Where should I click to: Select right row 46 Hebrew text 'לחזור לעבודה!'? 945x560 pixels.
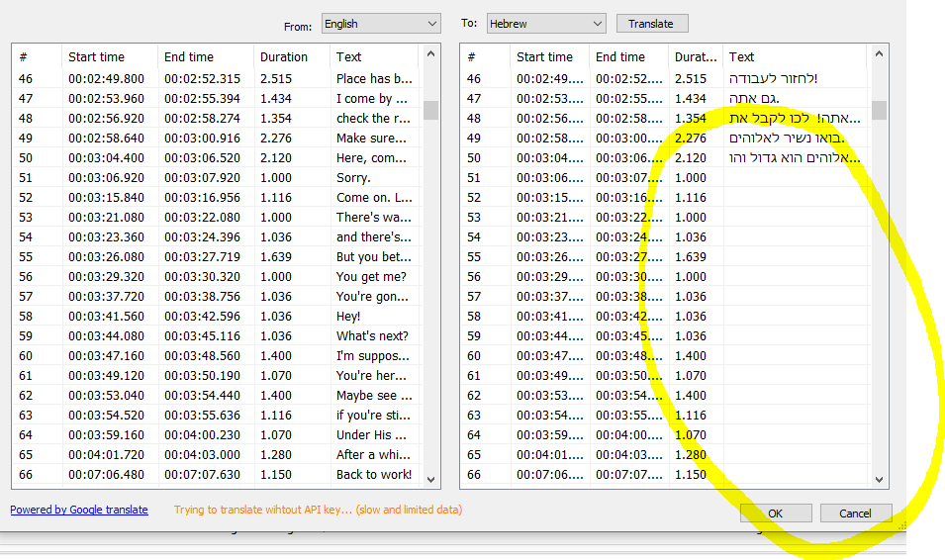click(x=773, y=78)
